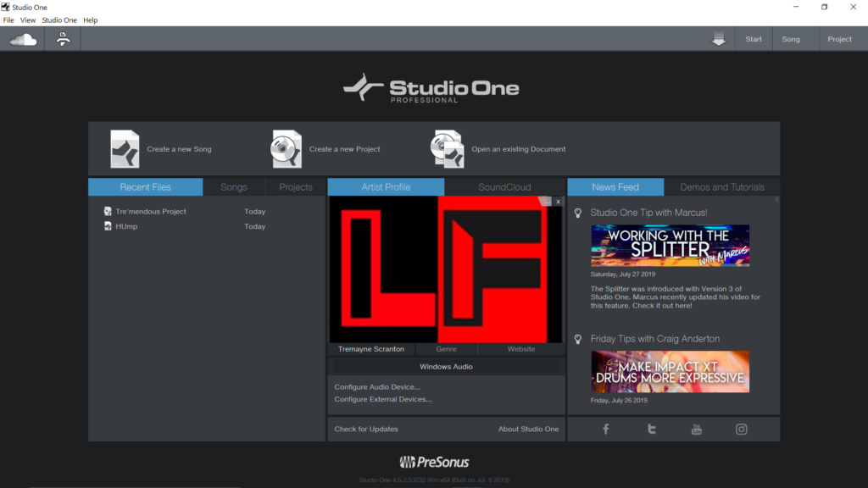Select the News Feed tab

(x=615, y=187)
